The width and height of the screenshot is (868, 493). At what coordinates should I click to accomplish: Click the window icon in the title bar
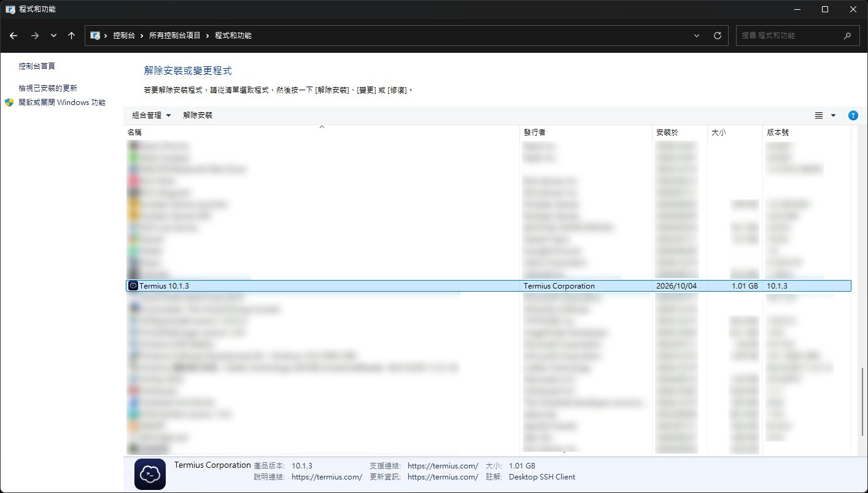point(10,9)
